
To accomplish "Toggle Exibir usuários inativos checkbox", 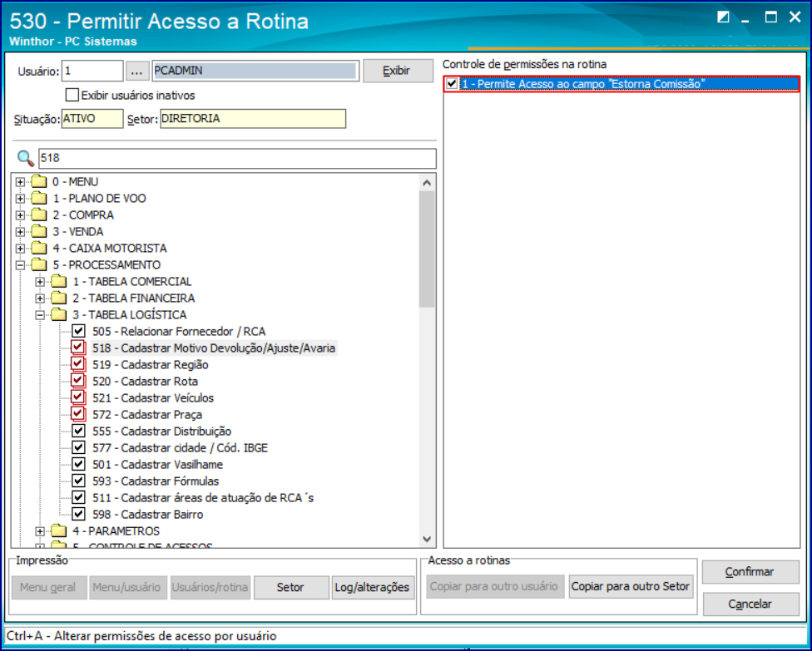I will click(x=72, y=96).
